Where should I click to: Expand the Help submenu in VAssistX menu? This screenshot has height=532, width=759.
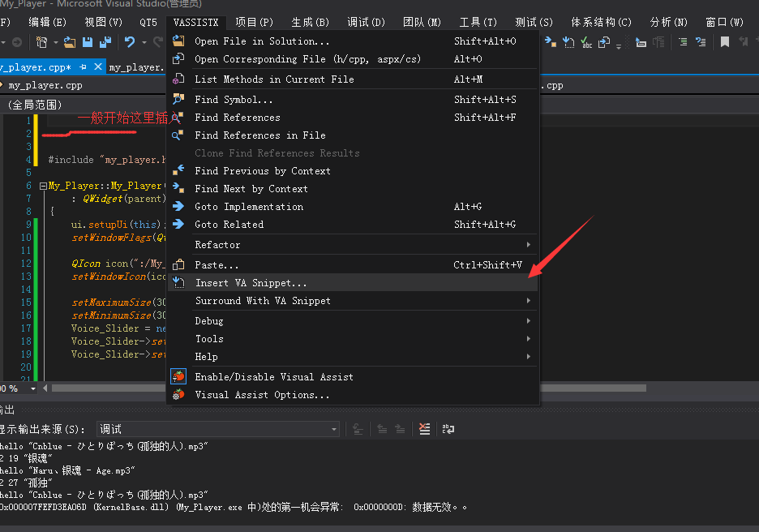coord(353,357)
